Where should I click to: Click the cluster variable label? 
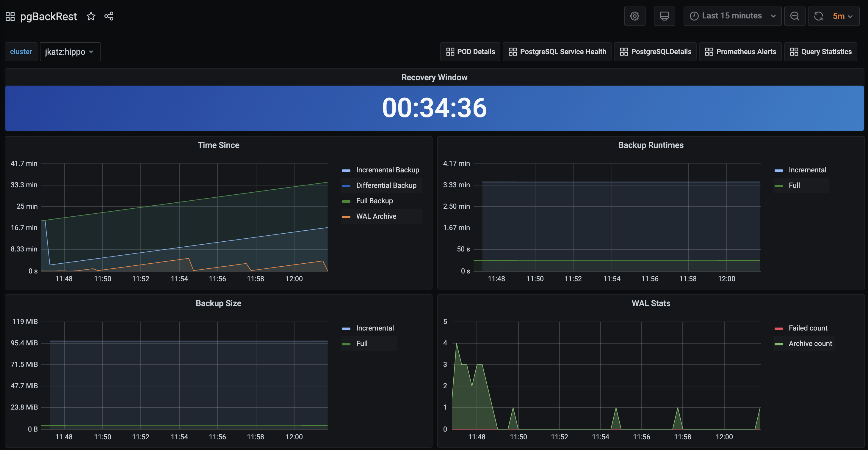pyautogui.click(x=21, y=52)
